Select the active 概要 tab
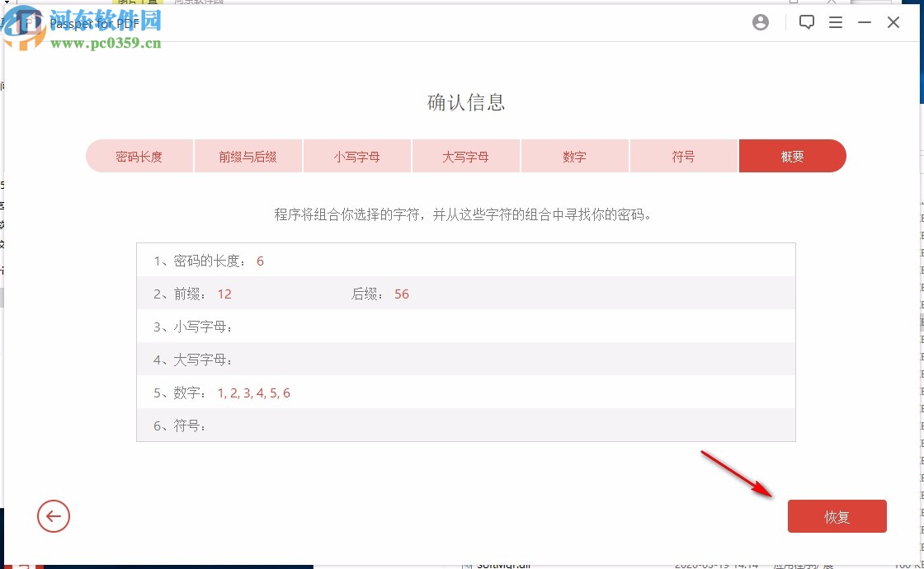 792,155
